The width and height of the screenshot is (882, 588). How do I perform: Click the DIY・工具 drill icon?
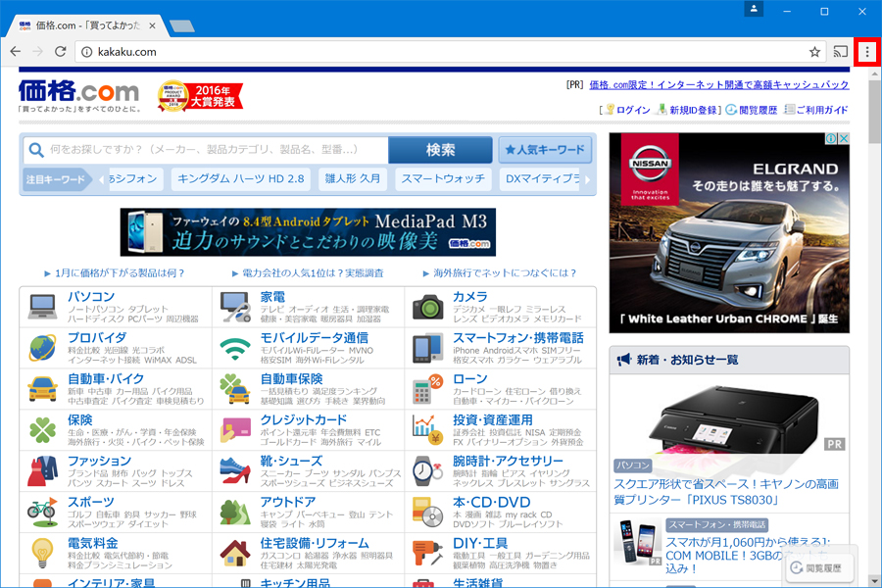coord(428,553)
